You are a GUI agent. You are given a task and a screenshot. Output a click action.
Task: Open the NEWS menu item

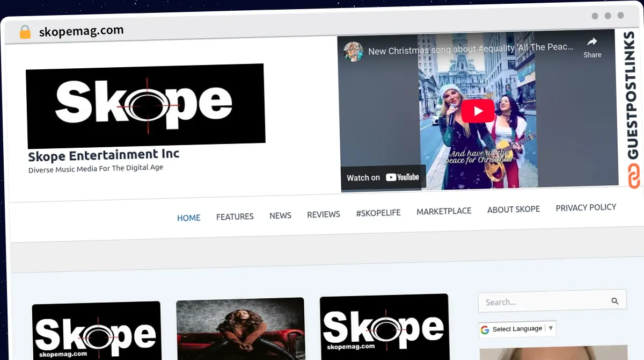(280, 215)
